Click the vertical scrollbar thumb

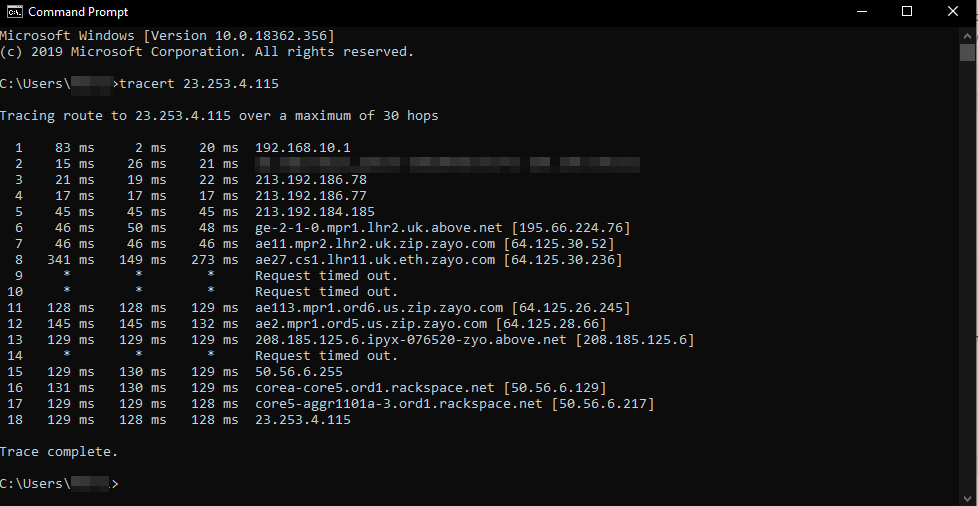click(x=968, y=54)
